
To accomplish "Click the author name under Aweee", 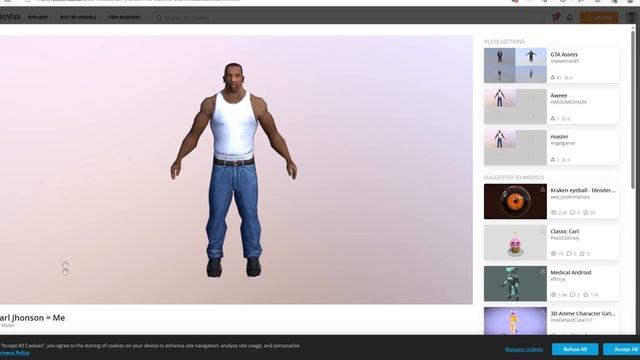I will [x=568, y=102].
